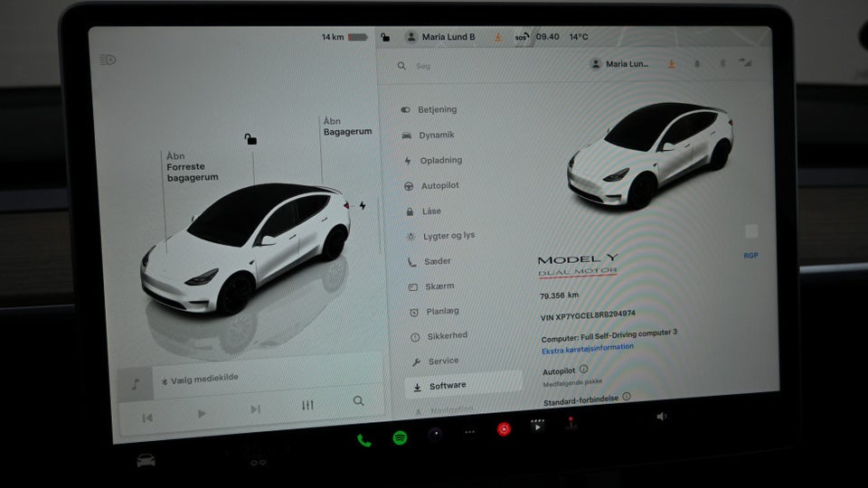This screenshot has width=868, height=488.
Task: Tap the LTE signal strength icon
Action: pos(746,62)
